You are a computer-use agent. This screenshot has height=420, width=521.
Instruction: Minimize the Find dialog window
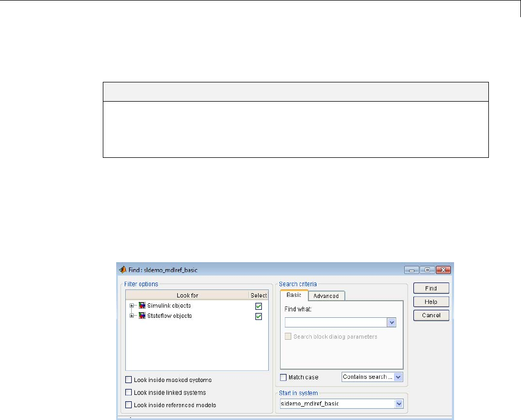(411, 270)
